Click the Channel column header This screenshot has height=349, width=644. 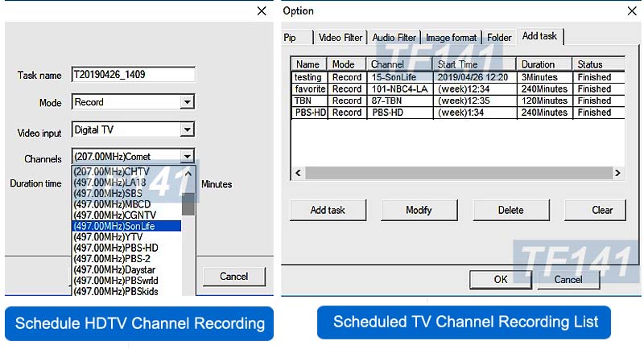(399, 64)
